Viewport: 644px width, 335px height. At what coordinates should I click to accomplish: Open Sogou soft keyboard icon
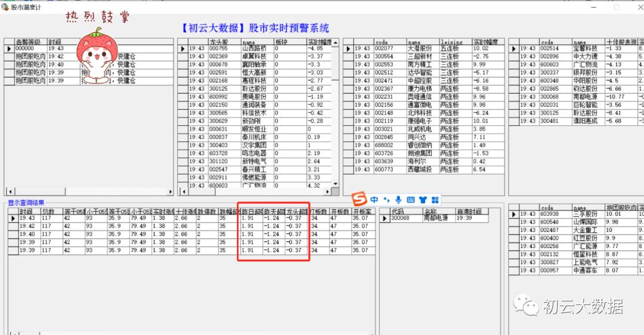pos(411,200)
